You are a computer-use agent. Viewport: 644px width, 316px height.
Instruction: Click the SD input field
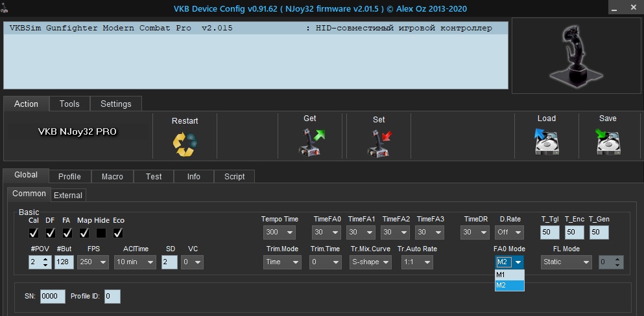pyautogui.click(x=170, y=262)
